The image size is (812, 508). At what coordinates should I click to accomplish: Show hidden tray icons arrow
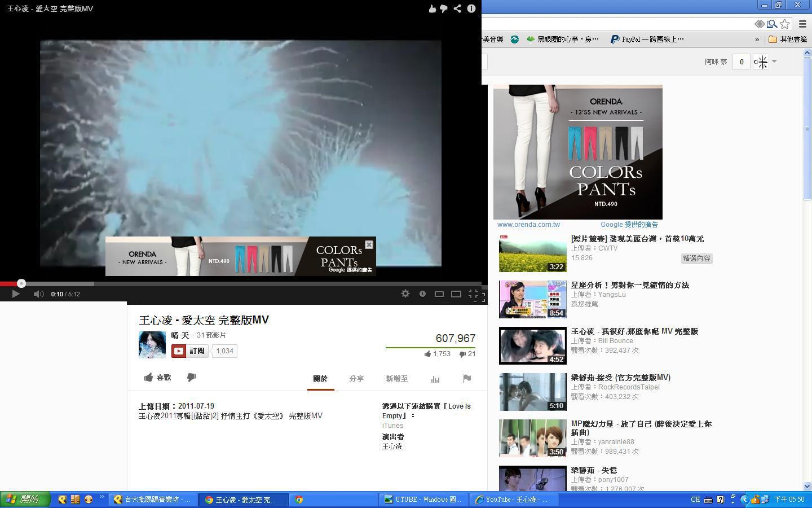(x=744, y=500)
